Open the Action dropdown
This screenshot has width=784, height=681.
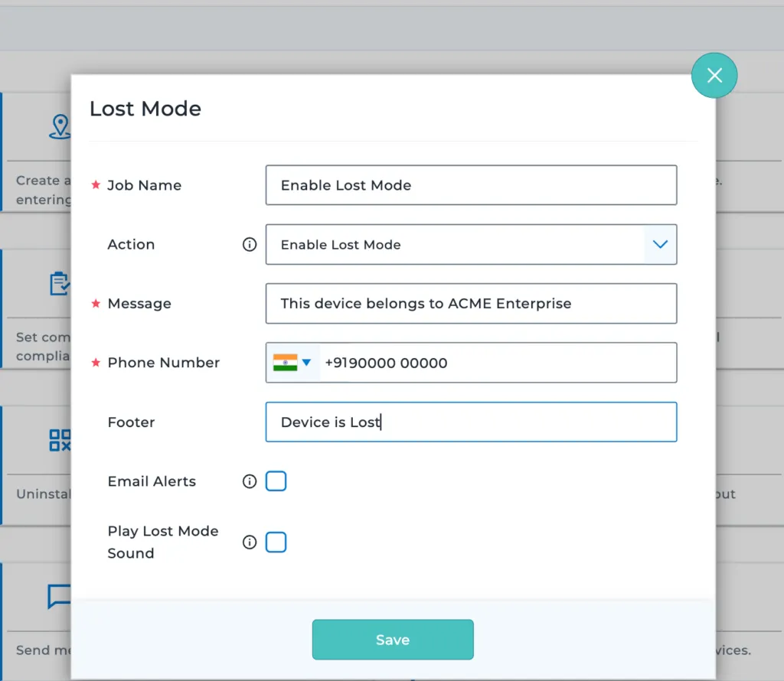[x=471, y=244]
